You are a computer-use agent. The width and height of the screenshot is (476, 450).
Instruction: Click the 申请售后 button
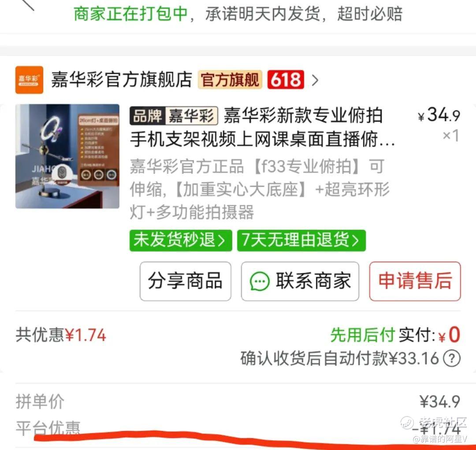(415, 281)
